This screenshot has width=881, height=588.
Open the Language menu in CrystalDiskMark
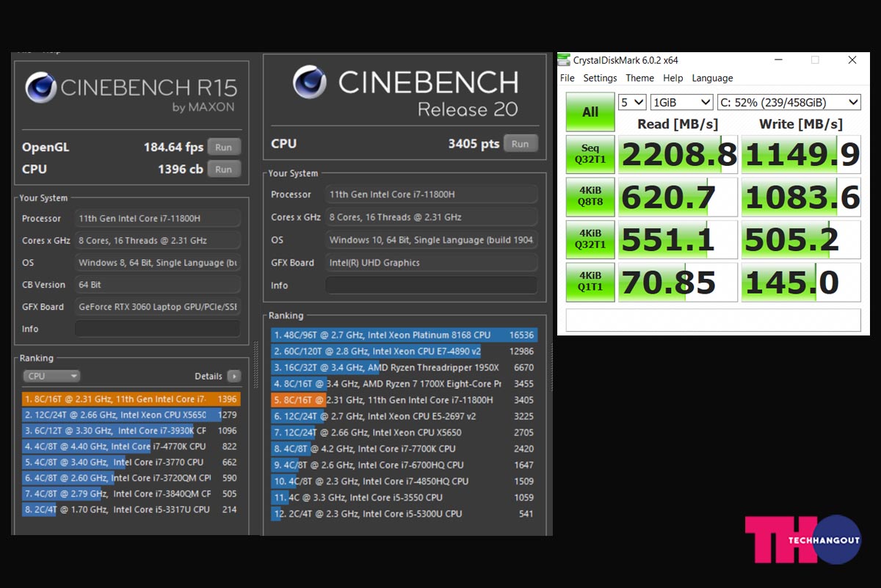pyautogui.click(x=712, y=78)
